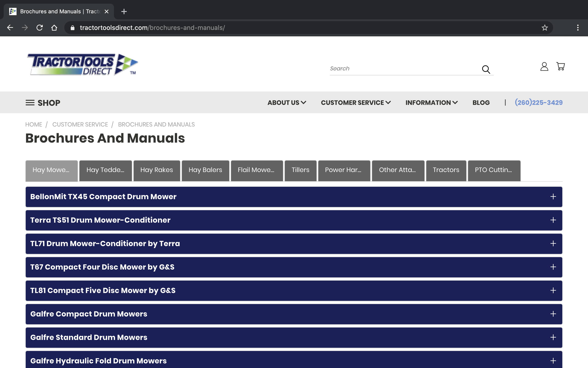Go to browser home page icon
588x368 pixels.
54,28
